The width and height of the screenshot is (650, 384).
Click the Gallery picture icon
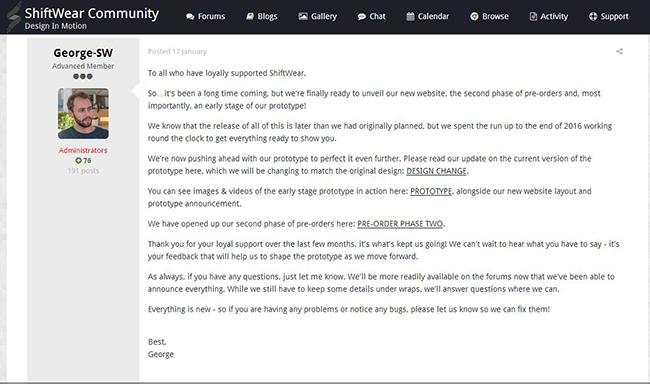coord(303,16)
